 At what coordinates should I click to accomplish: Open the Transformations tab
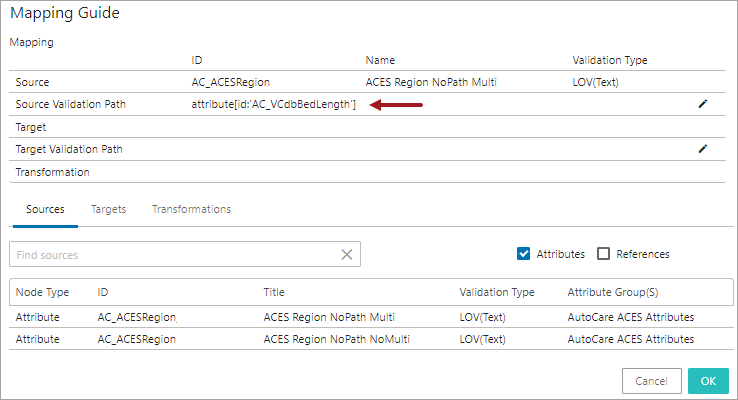[191, 210]
